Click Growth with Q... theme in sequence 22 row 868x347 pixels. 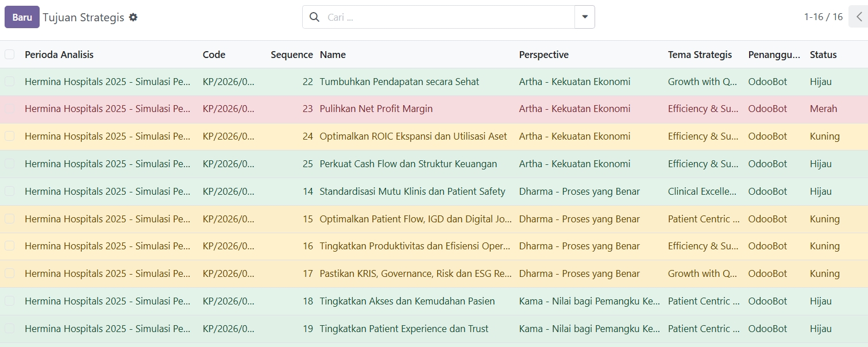[x=703, y=82]
